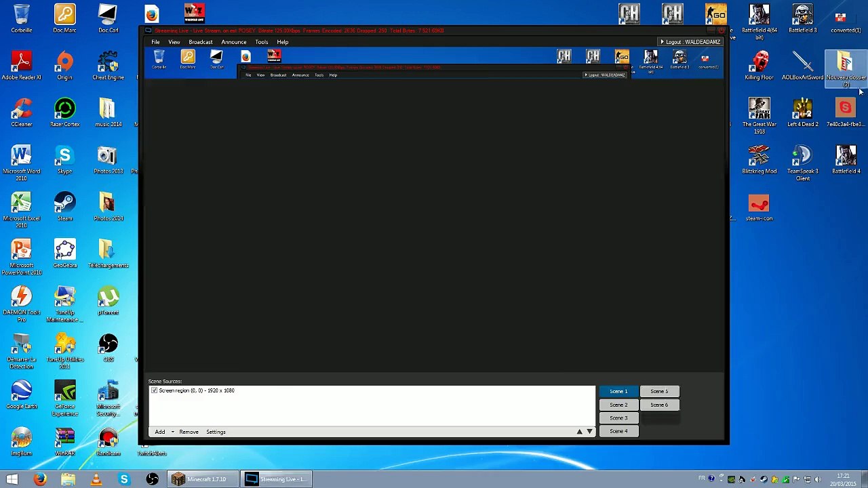The image size is (868, 488).
Task: Click Add to add a scene source
Action: pos(160,432)
